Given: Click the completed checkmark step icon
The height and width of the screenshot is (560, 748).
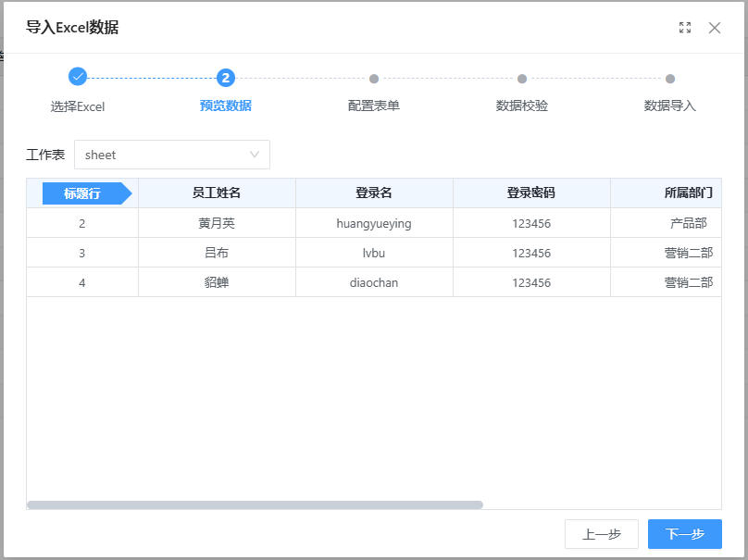Looking at the screenshot, I should click(x=78, y=78).
